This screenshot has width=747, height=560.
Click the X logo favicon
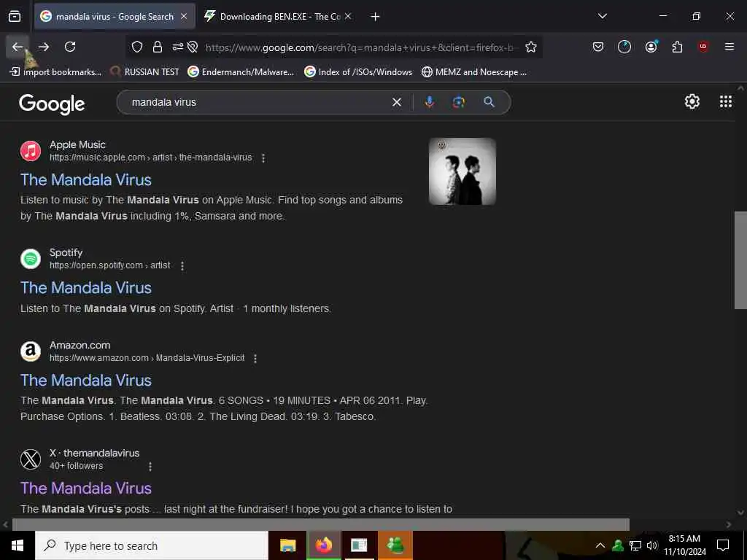[31, 459]
